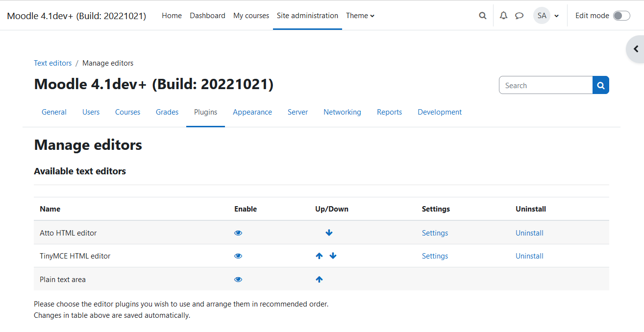Open Dashboard in top navigation

207,16
